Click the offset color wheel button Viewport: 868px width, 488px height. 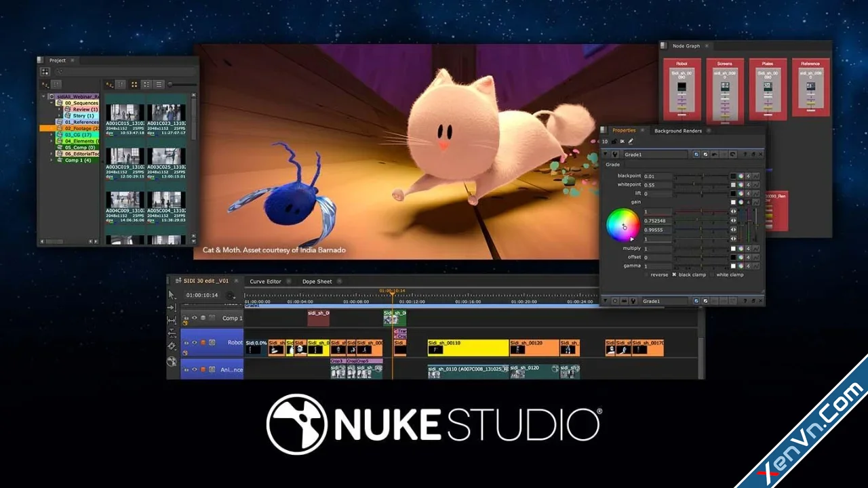741,257
